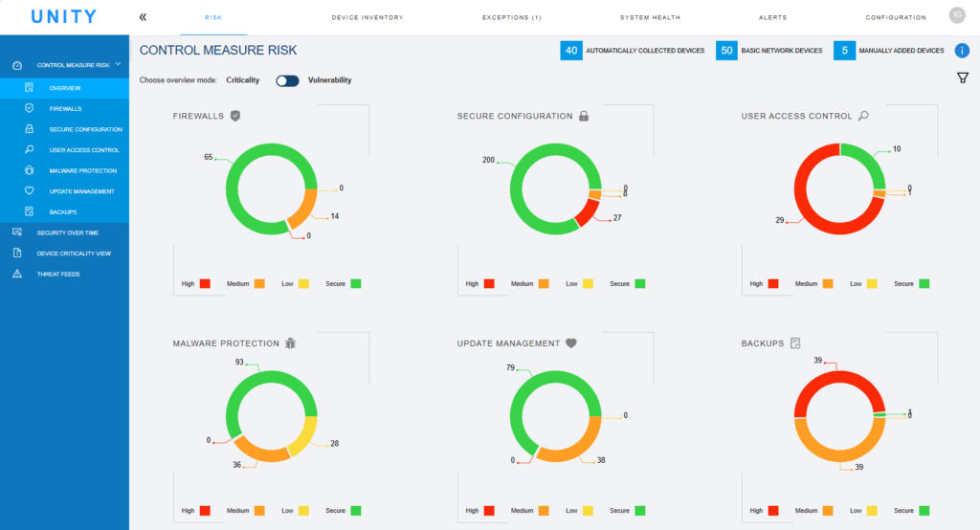The image size is (980, 530).
Task: Click the High red swatch under Firewalls
Action: tap(205, 283)
